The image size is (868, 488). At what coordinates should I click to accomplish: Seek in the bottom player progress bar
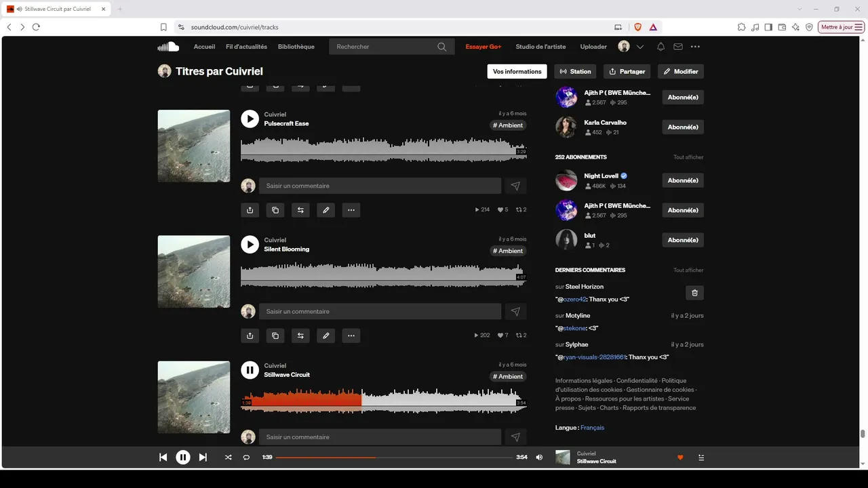(x=393, y=457)
